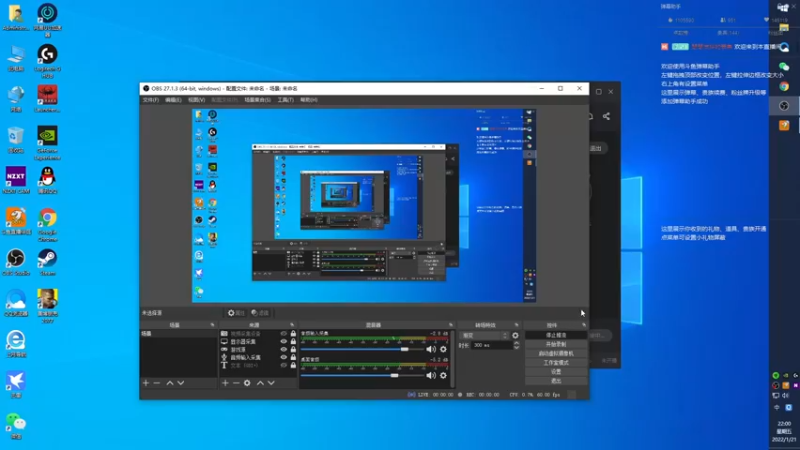Viewport: 800px width, 450px height.
Task: Open settings gear for 桌面音频 mixer channel
Action: 443,376
